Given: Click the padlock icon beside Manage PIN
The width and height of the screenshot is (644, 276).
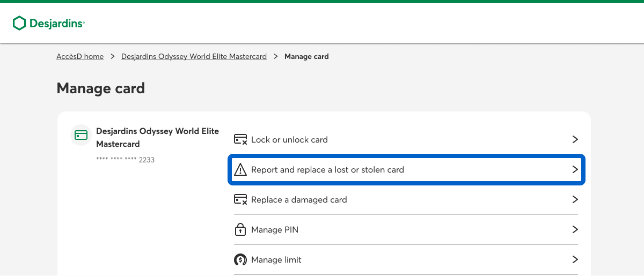Looking at the screenshot, I should click(240, 230).
